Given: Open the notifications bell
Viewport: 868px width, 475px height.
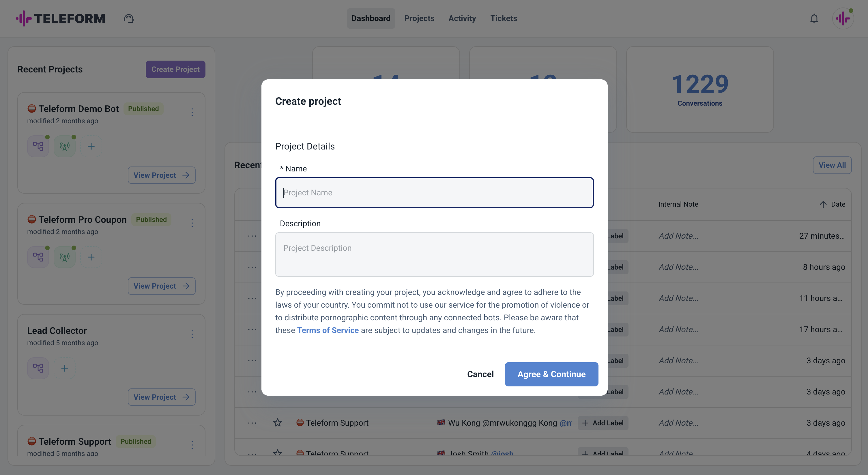Looking at the screenshot, I should [x=814, y=18].
